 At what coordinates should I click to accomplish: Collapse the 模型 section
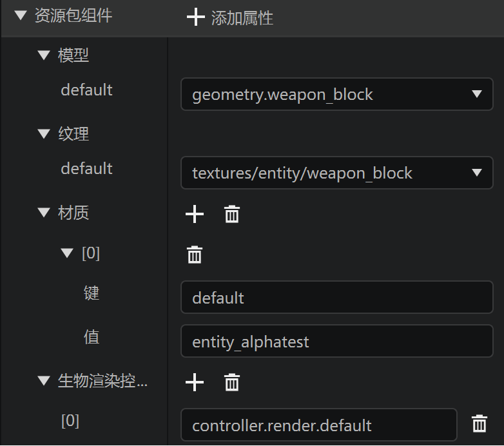pyautogui.click(x=44, y=55)
